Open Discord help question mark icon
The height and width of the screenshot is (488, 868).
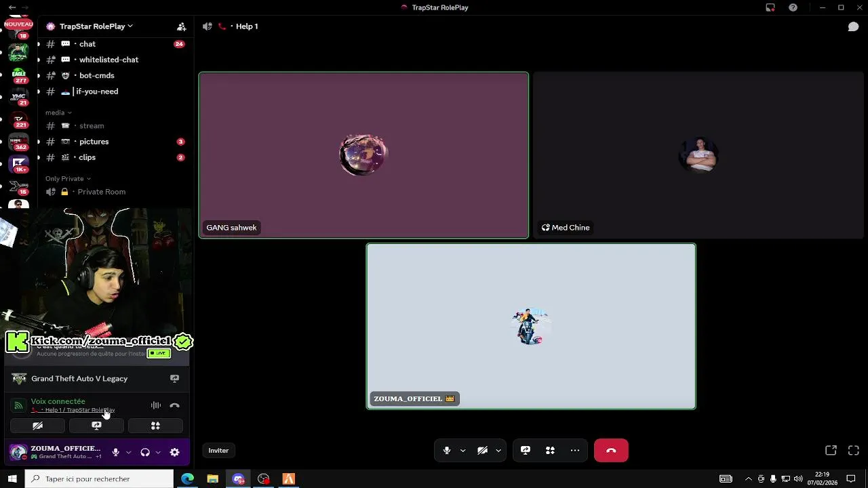click(x=793, y=7)
